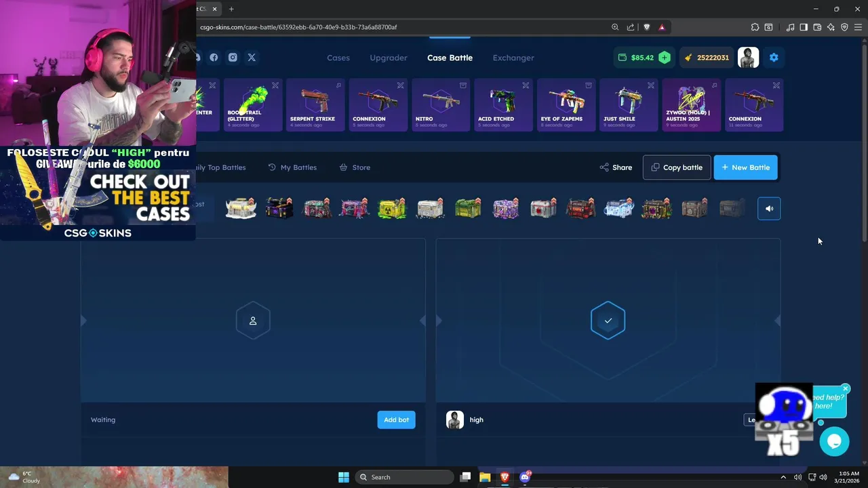Open the Boom Trail (Glitter) drop card
The image size is (868, 488).
click(253, 105)
